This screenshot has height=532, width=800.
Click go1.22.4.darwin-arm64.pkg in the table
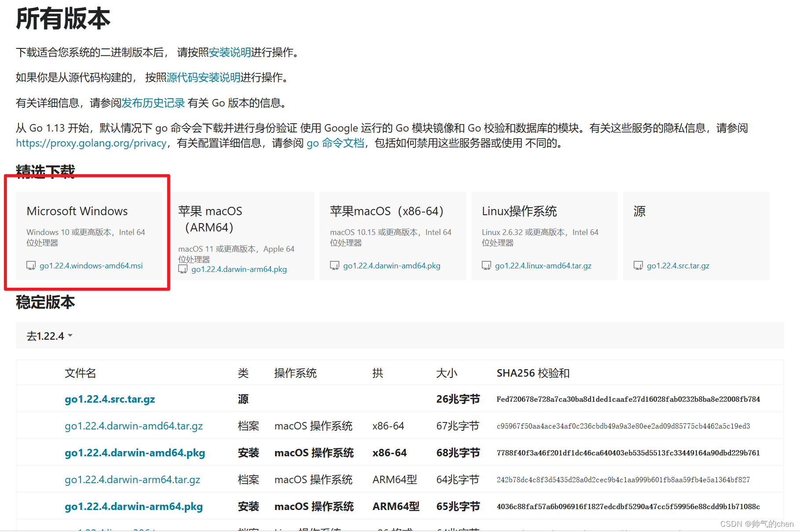(x=134, y=506)
